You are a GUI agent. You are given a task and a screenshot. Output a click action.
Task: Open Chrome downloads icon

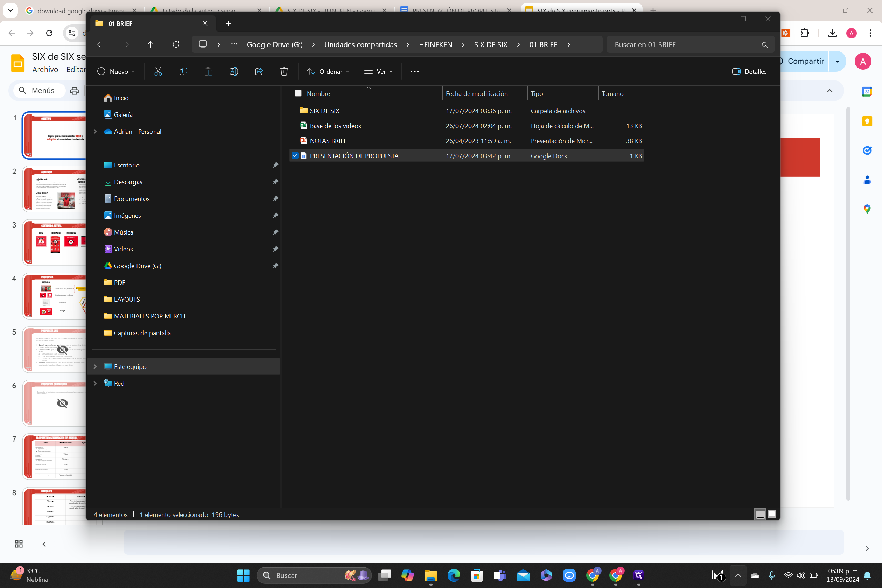coord(833,33)
